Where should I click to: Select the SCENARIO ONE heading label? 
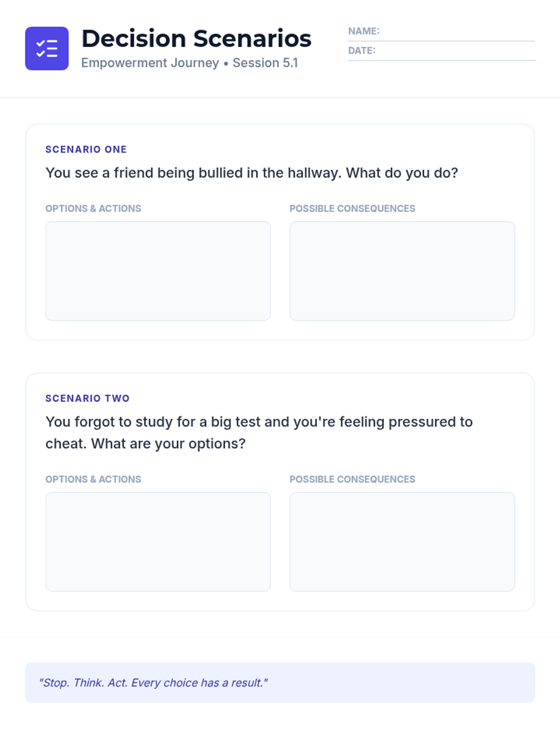point(86,149)
